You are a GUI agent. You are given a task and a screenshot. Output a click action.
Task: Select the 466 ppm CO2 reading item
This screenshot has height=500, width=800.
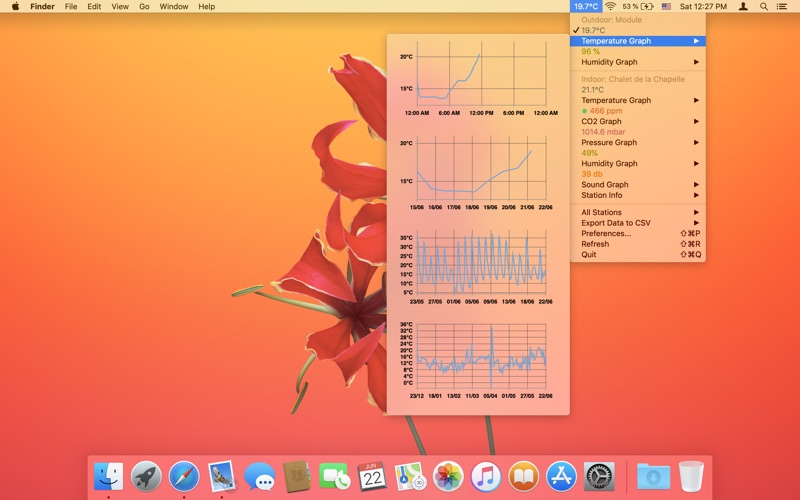[602, 111]
